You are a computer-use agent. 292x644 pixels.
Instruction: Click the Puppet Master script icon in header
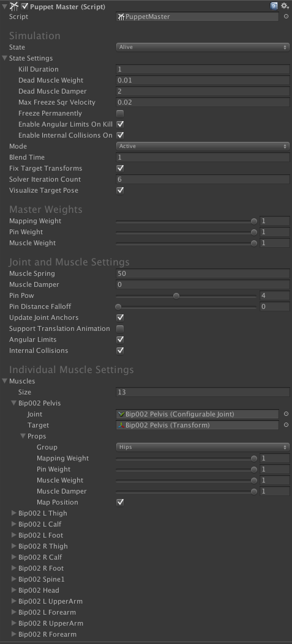[15, 6]
